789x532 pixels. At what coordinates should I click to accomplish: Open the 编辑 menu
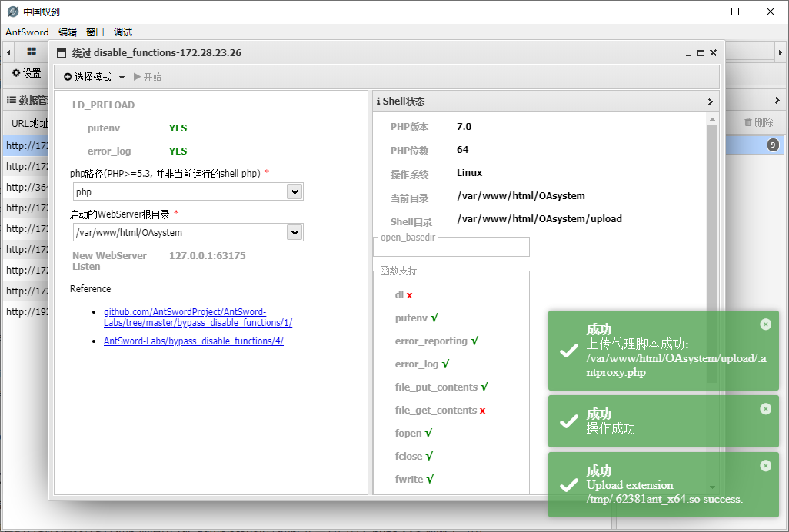(x=68, y=32)
